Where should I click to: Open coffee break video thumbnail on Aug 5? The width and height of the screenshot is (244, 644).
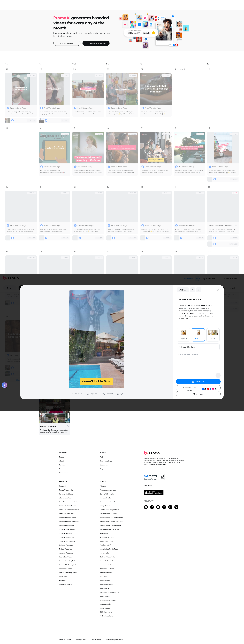88,147
